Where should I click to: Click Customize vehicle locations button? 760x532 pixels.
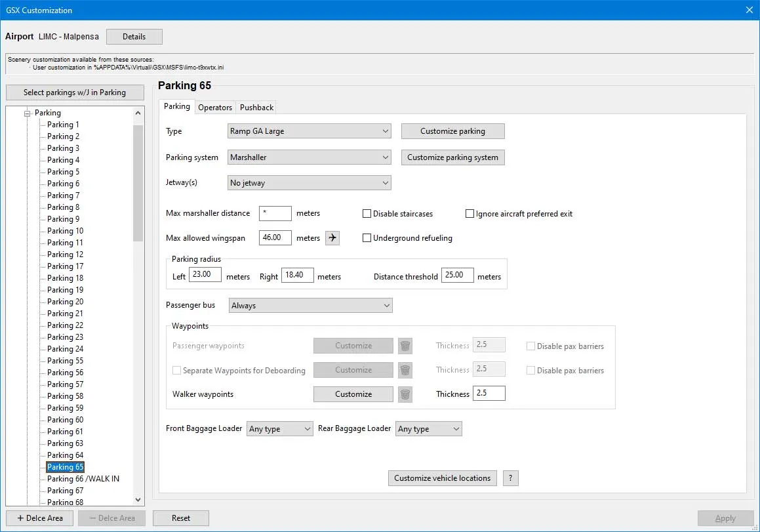(x=442, y=478)
